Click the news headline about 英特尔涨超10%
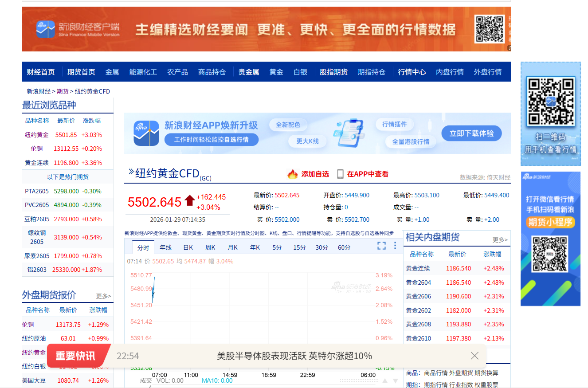Viewport: 588px width, 388px height. click(294, 356)
